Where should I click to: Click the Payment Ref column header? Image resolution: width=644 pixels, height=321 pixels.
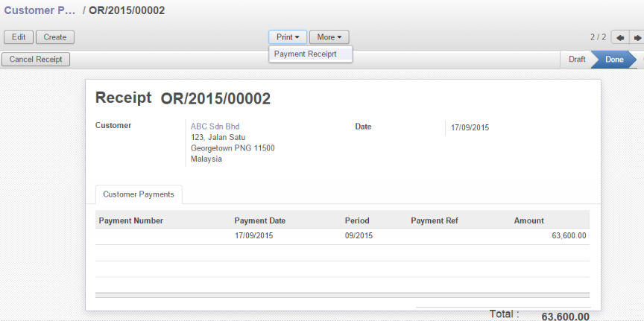point(434,220)
